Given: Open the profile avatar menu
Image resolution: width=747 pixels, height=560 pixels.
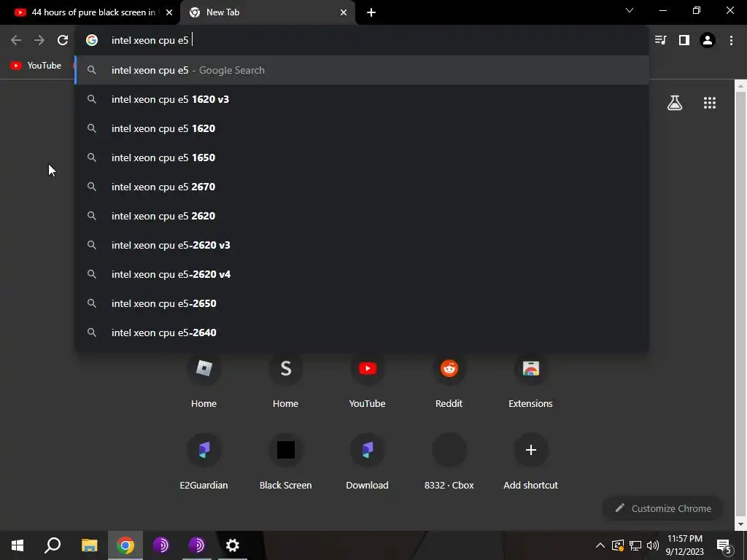Looking at the screenshot, I should coord(708,41).
